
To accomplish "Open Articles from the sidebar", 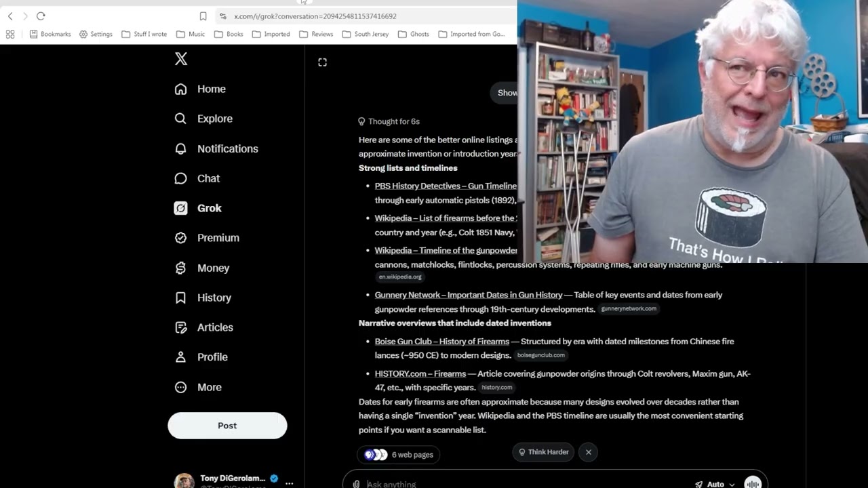I will (203, 327).
